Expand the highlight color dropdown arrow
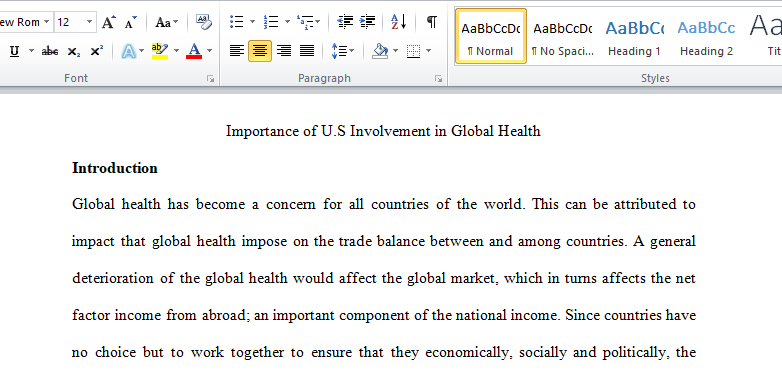The height and width of the screenshot is (371, 782). point(176,51)
